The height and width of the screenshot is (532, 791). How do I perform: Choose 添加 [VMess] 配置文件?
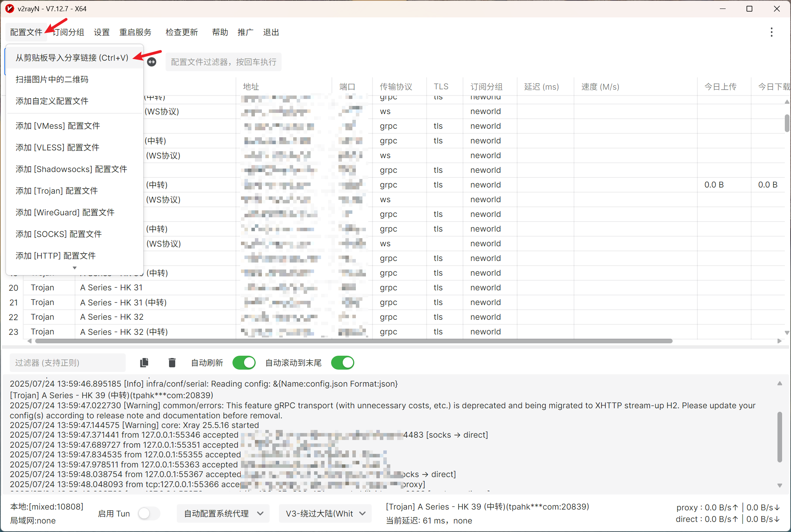(75, 126)
